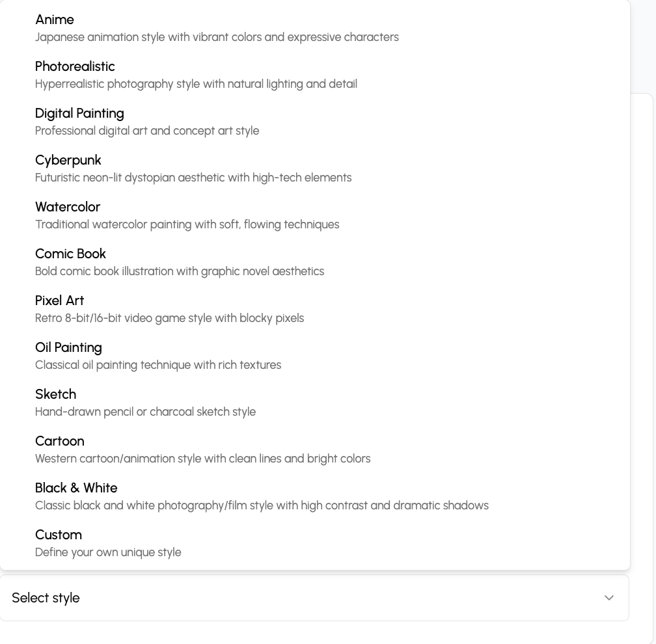This screenshot has width=656, height=644.
Task: Select Comic Book from the list
Action: tap(314, 262)
